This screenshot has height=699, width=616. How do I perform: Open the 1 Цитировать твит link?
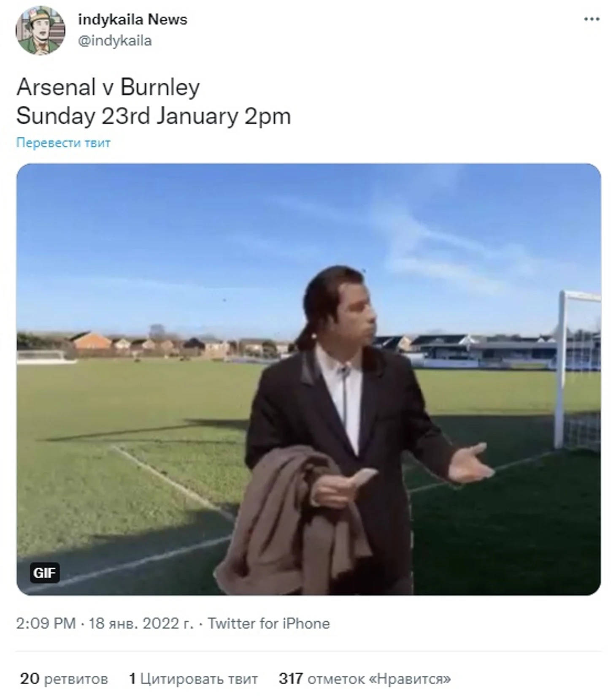coord(193,679)
